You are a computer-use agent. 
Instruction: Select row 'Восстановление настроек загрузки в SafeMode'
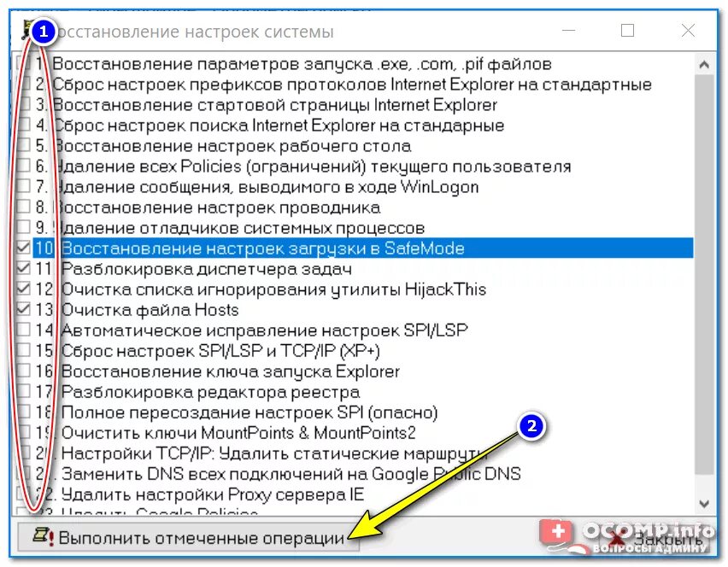(x=363, y=248)
